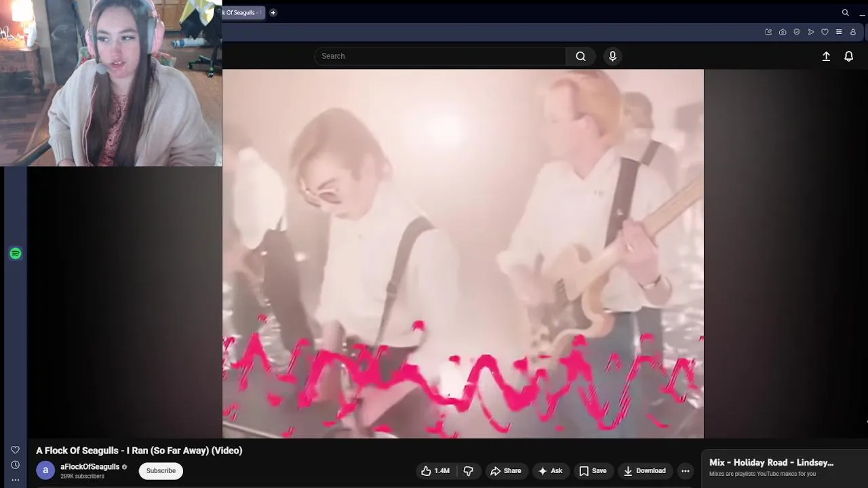Take a snapshot with the camera icon

click(783, 32)
